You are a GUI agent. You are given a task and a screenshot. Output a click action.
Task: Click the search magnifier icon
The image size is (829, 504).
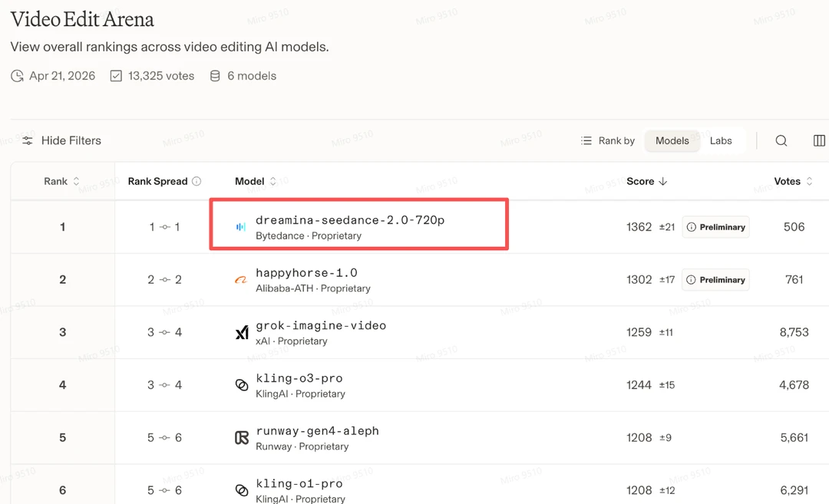coord(781,140)
